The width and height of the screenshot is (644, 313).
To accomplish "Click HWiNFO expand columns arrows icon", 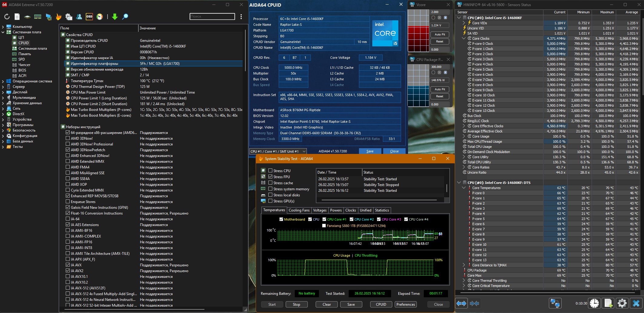I will pyautogui.click(x=461, y=303).
